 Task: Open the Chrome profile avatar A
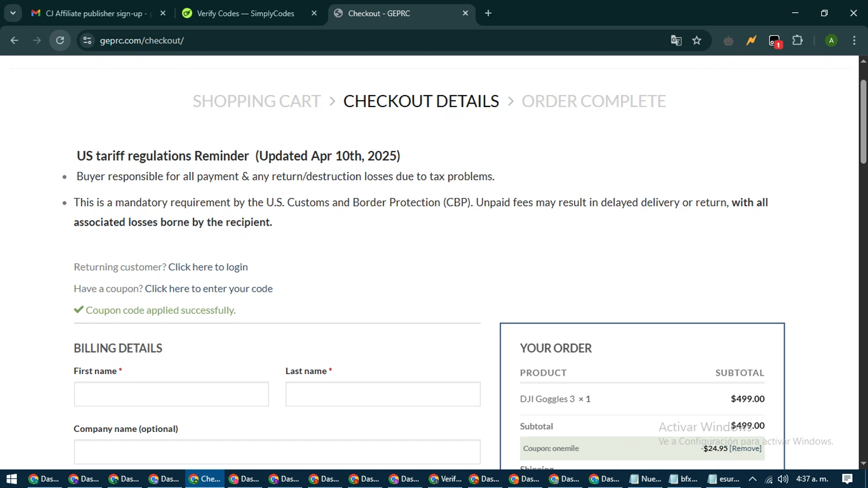click(831, 41)
